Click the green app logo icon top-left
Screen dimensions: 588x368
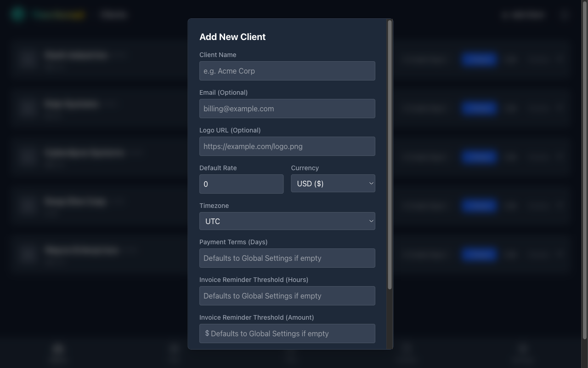click(17, 14)
